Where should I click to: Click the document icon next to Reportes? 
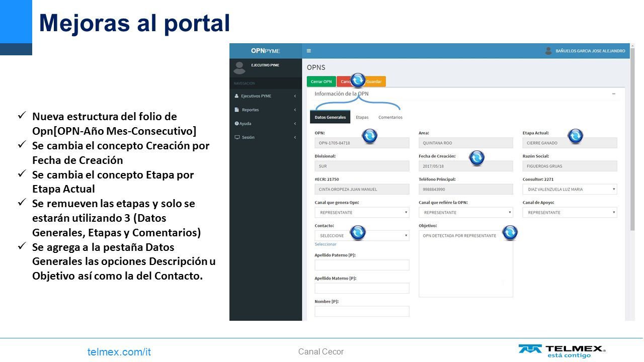[236, 110]
